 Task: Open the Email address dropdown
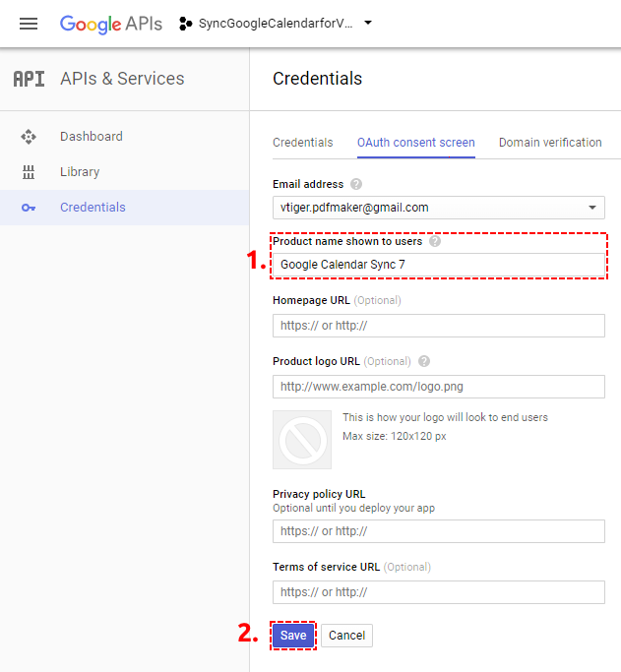tap(439, 208)
